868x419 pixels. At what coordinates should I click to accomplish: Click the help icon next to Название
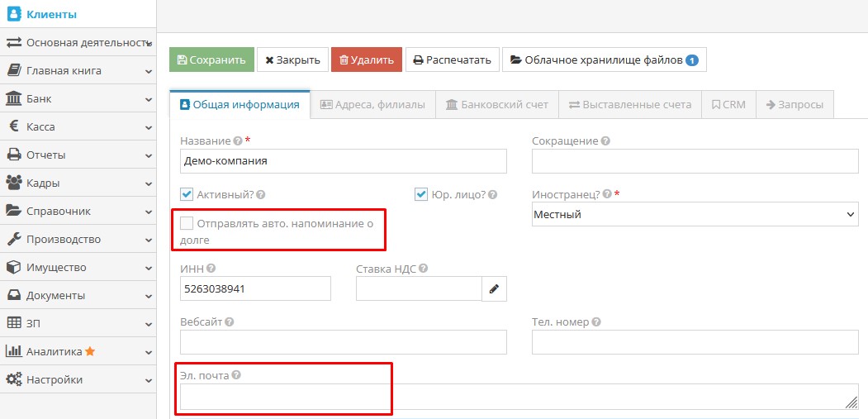click(238, 141)
